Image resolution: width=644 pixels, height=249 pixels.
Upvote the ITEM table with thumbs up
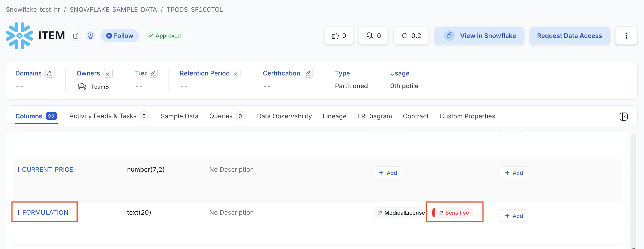(339, 36)
